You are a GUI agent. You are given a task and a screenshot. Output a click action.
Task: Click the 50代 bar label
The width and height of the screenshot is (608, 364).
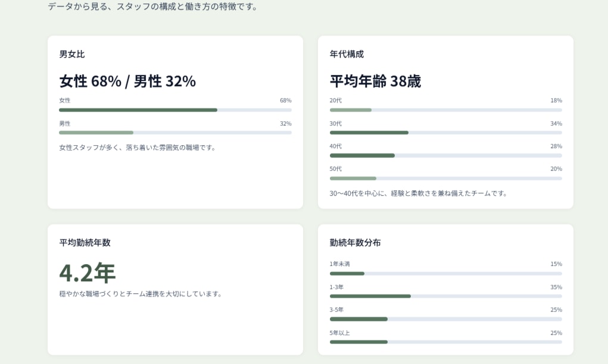[x=336, y=169]
